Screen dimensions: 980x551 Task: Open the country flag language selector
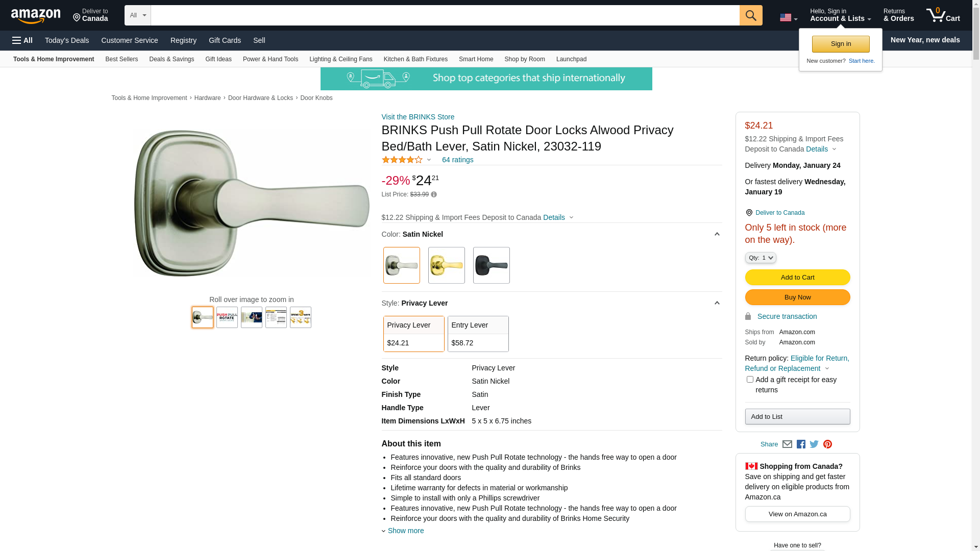(x=788, y=18)
